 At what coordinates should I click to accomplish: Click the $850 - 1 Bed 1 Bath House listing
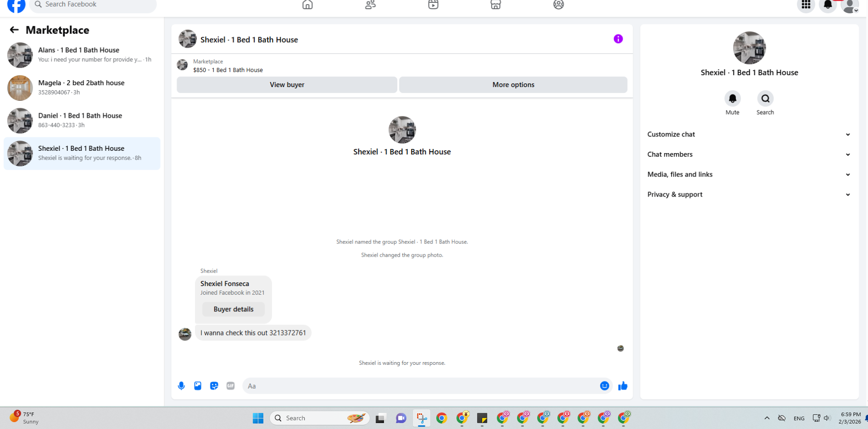(228, 70)
